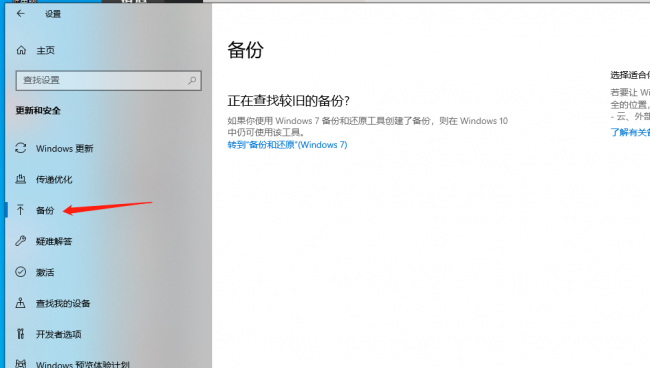
Task: Select 备份 in the sidebar
Action: [x=45, y=211]
